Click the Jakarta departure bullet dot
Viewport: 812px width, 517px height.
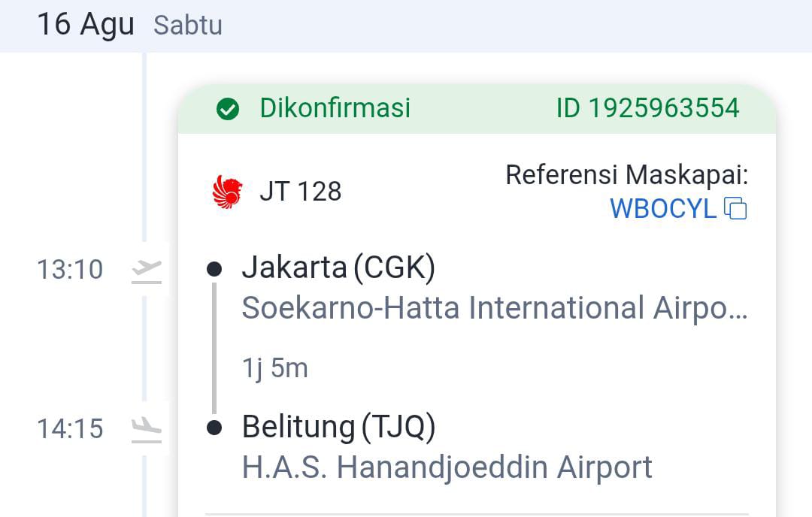click(214, 268)
